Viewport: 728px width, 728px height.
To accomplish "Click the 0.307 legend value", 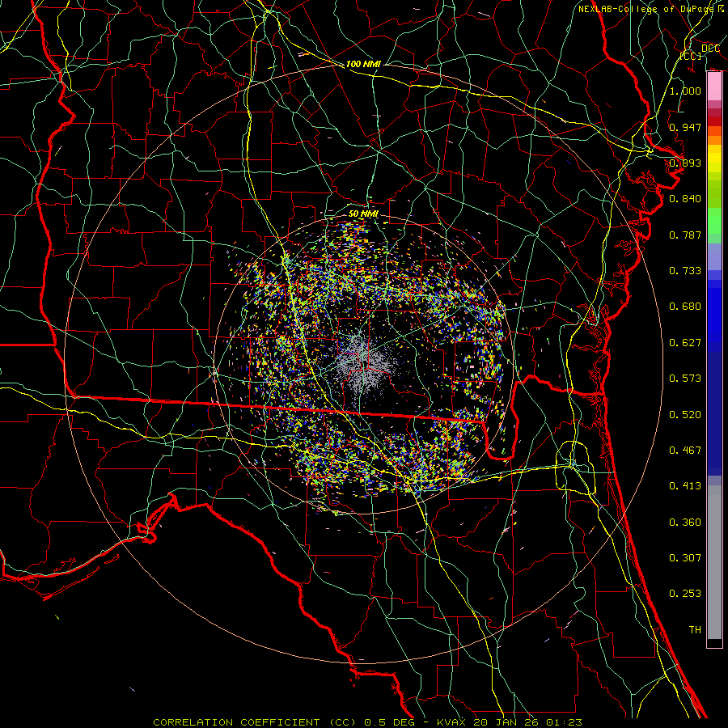I will point(685,558).
